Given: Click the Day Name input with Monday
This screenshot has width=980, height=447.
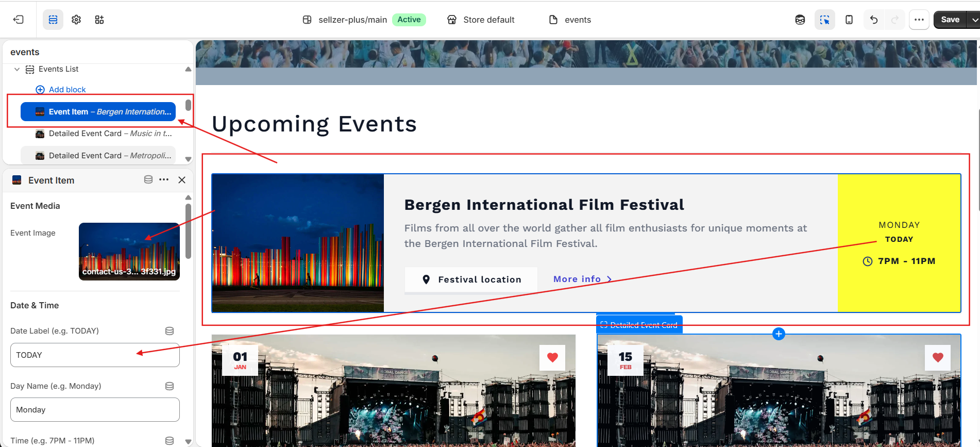Looking at the screenshot, I should (95, 409).
